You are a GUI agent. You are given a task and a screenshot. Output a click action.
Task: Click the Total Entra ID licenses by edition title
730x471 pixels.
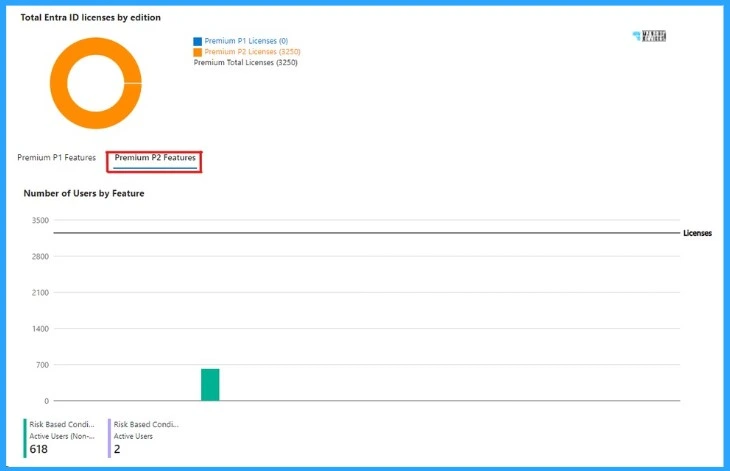coord(91,17)
